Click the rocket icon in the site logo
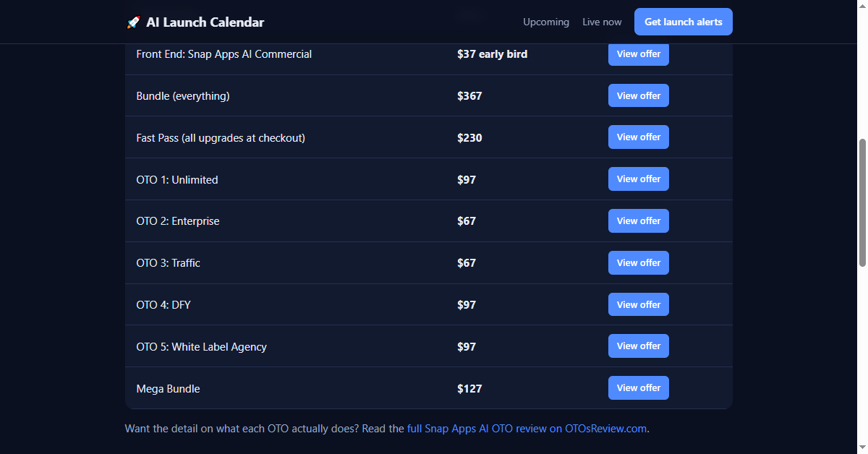 click(133, 22)
